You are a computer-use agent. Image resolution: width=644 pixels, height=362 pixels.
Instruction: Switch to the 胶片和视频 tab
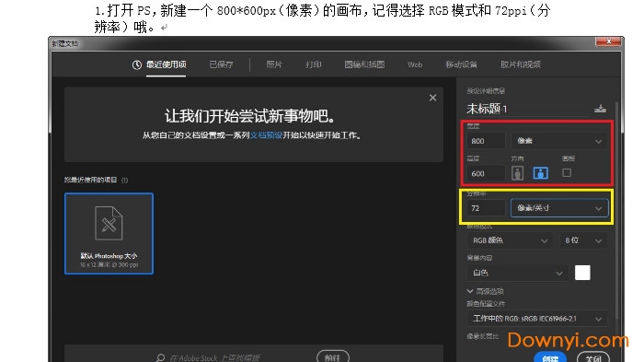[x=521, y=64]
